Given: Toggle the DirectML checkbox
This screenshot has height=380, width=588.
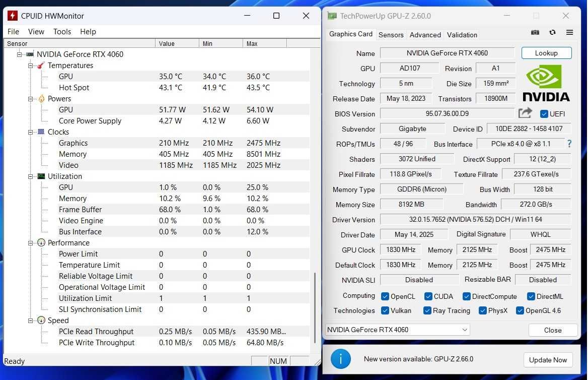Looking at the screenshot, I should point(531,296).
